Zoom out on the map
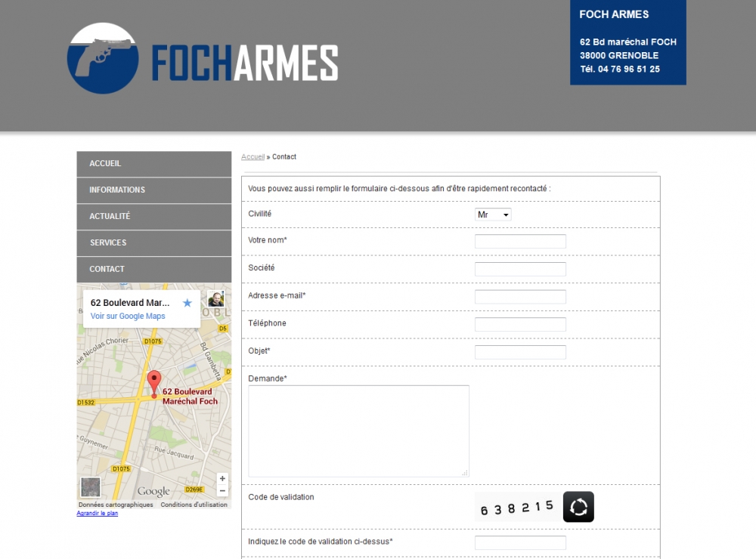 (x=222, y=490)
